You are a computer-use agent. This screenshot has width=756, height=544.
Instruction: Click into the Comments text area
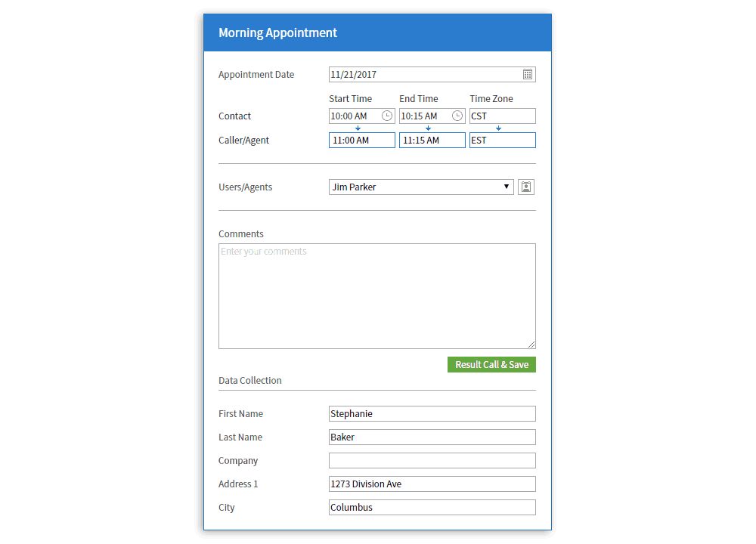(376, 296)
